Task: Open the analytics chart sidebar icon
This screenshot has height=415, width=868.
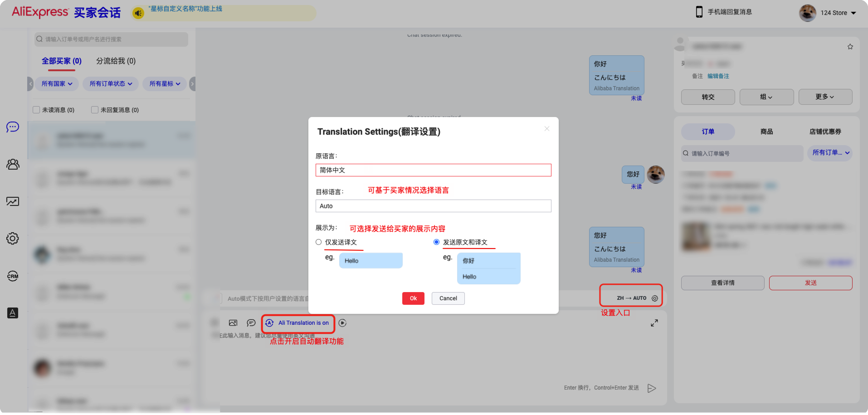Action: (x=12, y=202)
